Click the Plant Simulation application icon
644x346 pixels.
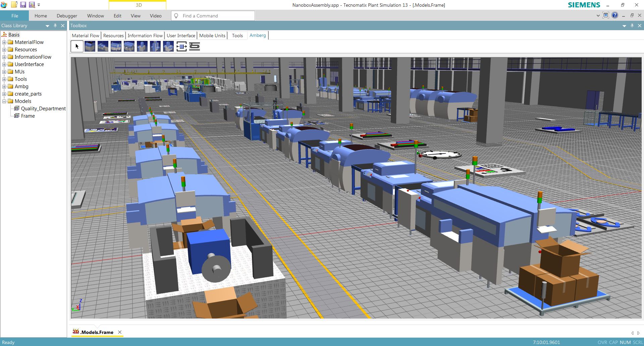(4, 5)
